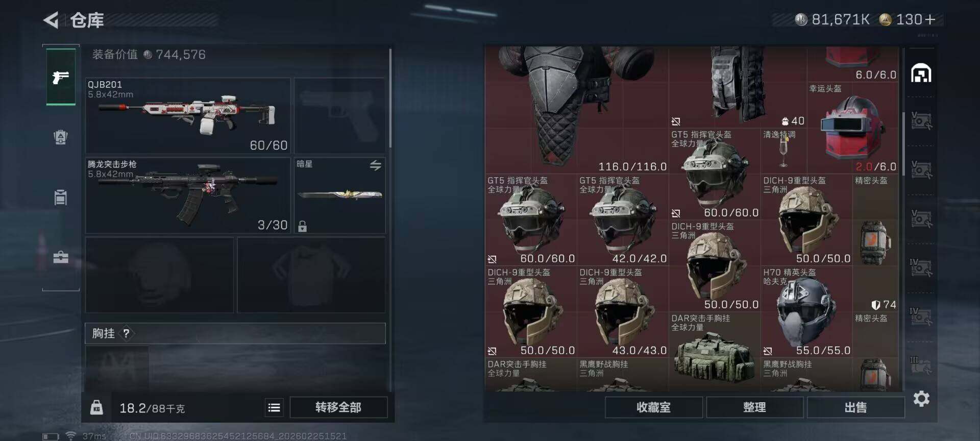Open the 收藏室 button
Screen dimensions: 980x441
click(x=653, y=407)
